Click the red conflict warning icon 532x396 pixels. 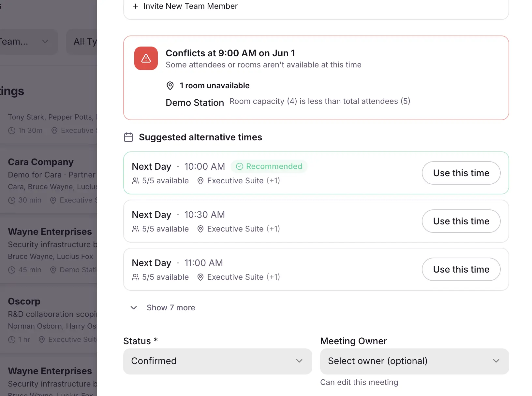[146, 58]
